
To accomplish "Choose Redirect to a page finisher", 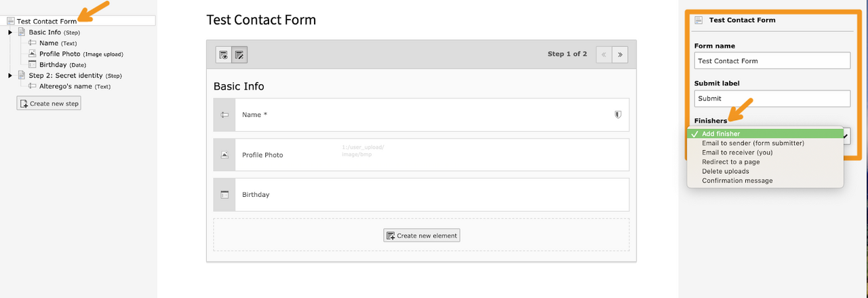I will [x=731, y=162].
